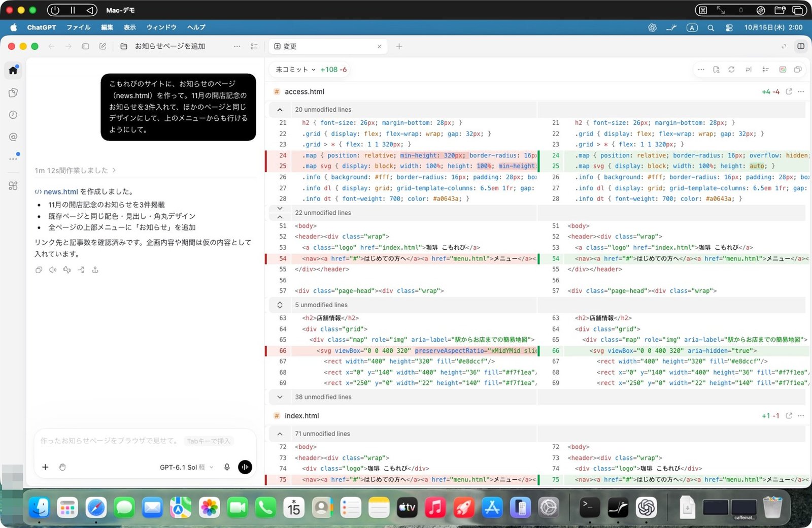
Task: Open the GPT-6.1 Sol model selector
Action: tap(186, 467)
